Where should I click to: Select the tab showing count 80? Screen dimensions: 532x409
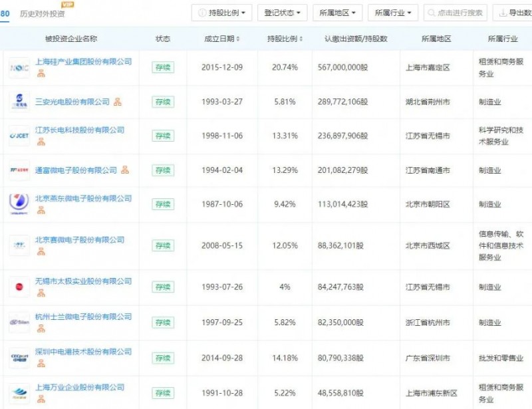(x=5, y=13)
